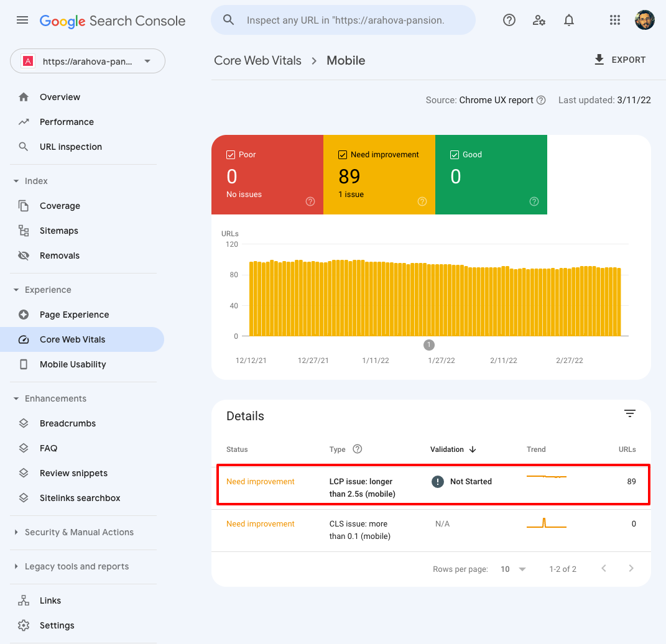Viewport: 666px width, 644px height.
Task: Open the CLS issue row
Action: coord(431,530)
